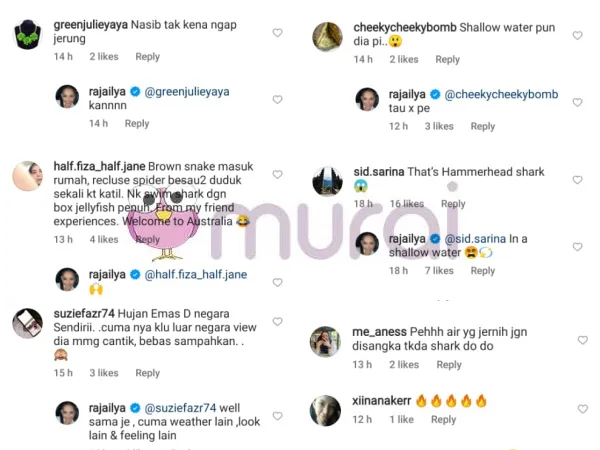Screen dimensions: 600x450
Task: Like greenjulieyaya's comment with the heart icon
Action: [x=277, y=33]
